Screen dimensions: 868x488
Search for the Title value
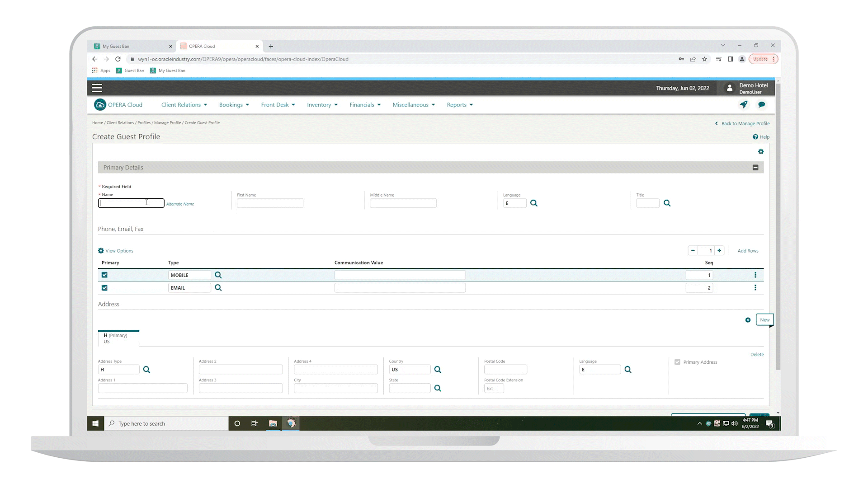click(667, 203)
